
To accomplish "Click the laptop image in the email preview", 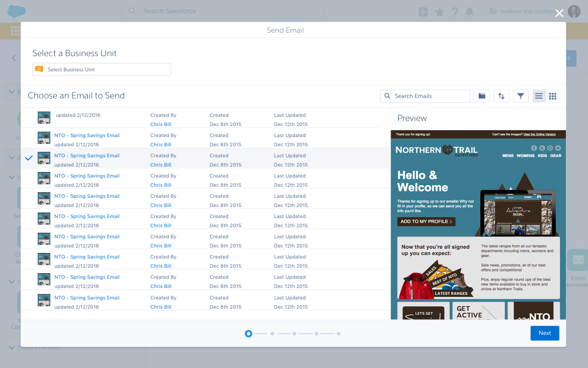I will point(518,213).
